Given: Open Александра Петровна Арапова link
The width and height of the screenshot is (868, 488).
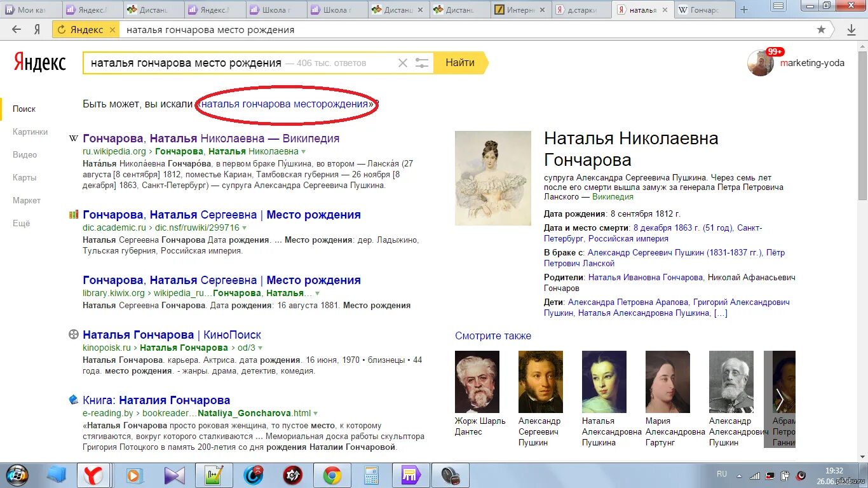Looking at the screenshot, I should pyautogui.click(x=628, y=302).
